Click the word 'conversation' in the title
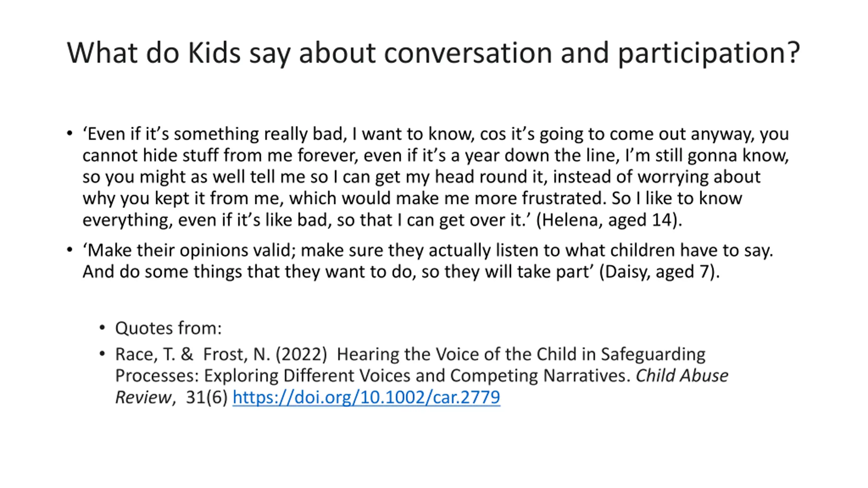This screenshot has width=868, height=488. (468, 53)
